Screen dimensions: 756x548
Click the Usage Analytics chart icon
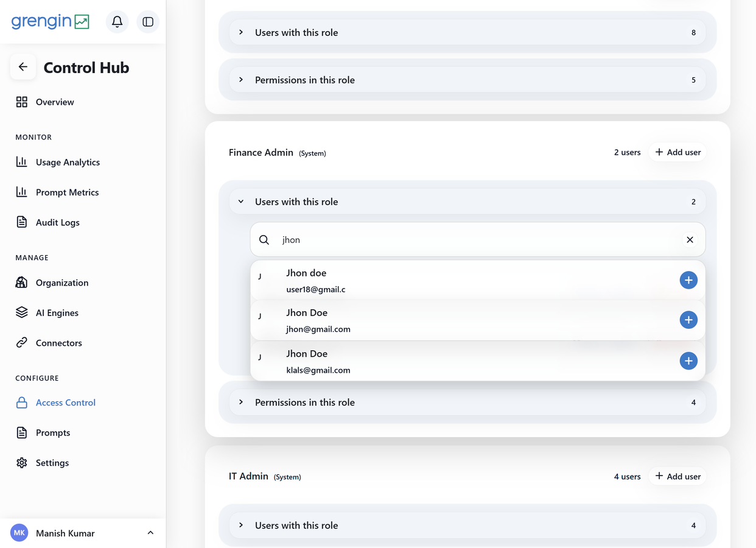coord(22,162)
